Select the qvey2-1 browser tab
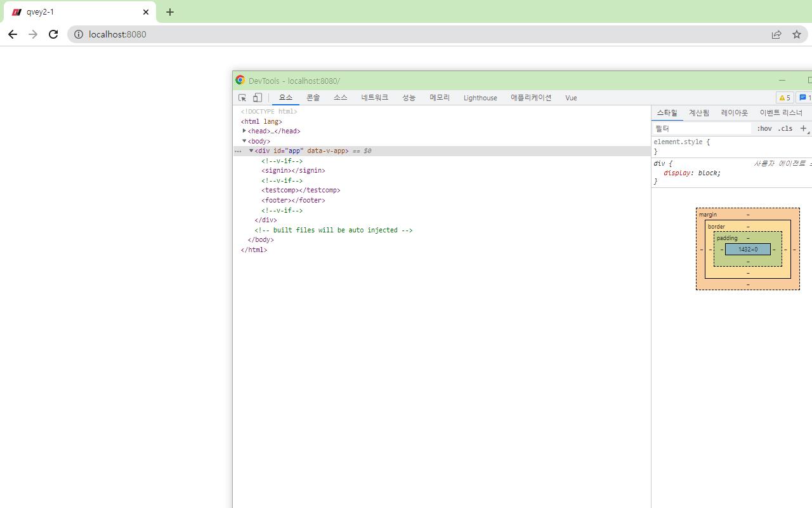812x508 pixels. tap(80, 12)
